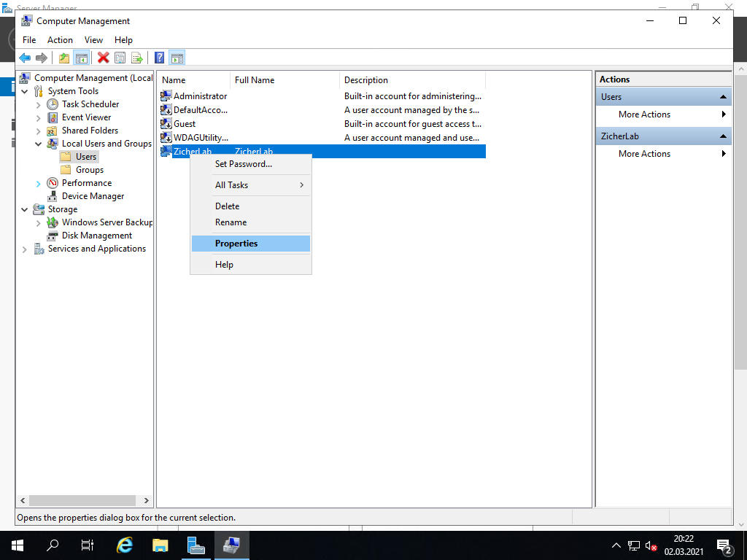Image resolution: width=747 pixels, height=560 pixels.
Task: Toggle the Show/Hide Console Tree icon
Action: click(x=81, y=58)
